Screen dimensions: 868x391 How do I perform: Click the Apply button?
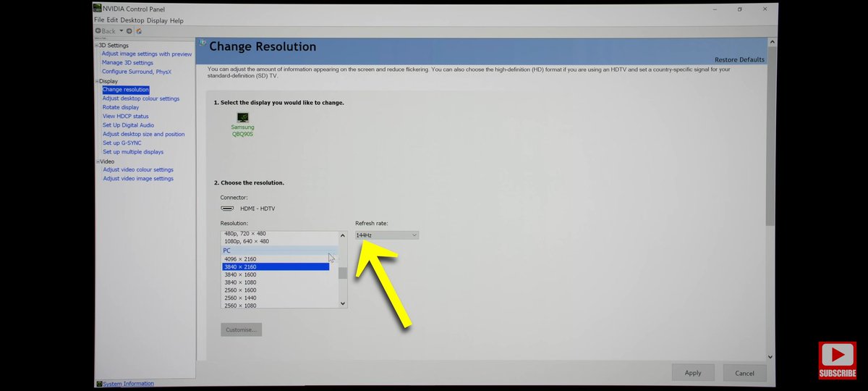pyautogui.click(x=693, y=373)
